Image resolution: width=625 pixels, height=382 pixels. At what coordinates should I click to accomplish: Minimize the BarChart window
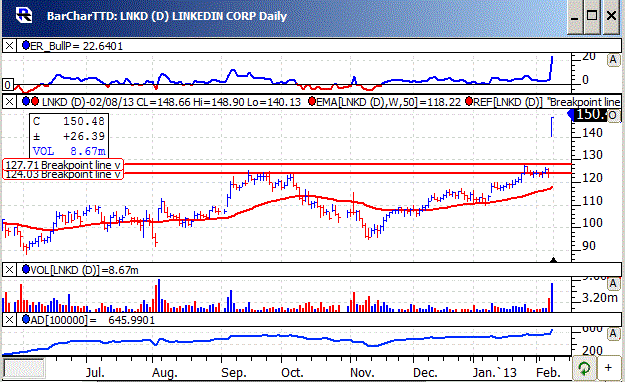(575, 17)
